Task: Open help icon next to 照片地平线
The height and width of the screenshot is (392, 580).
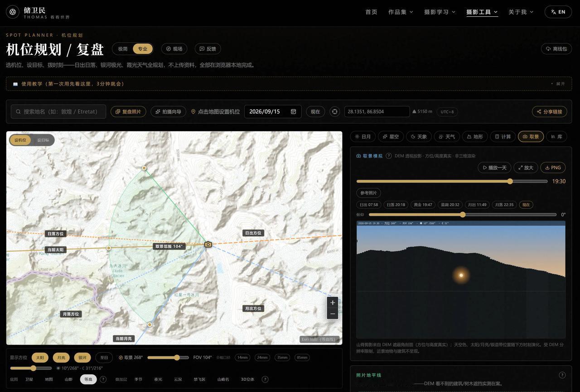Action: 562,375
